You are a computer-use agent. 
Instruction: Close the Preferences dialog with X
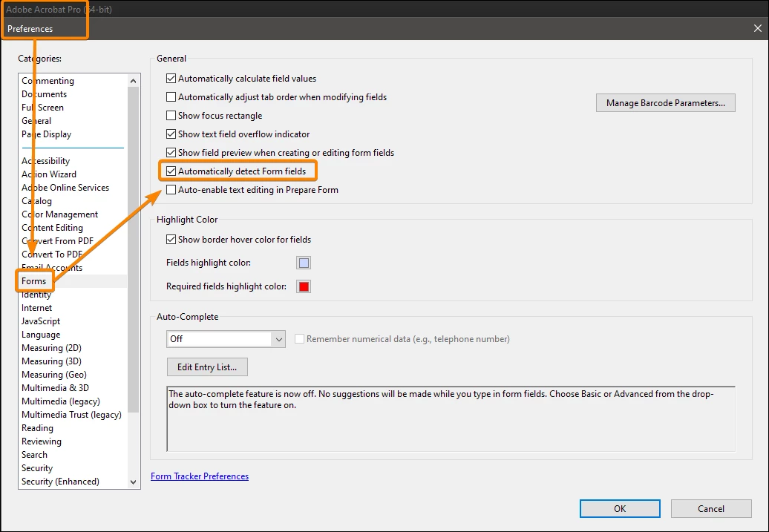[758, 28]
